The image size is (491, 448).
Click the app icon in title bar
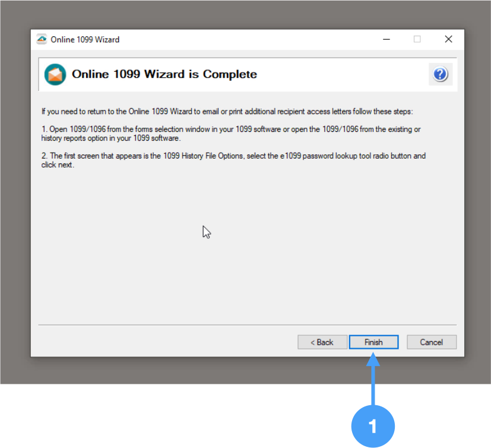click(42, 39)
